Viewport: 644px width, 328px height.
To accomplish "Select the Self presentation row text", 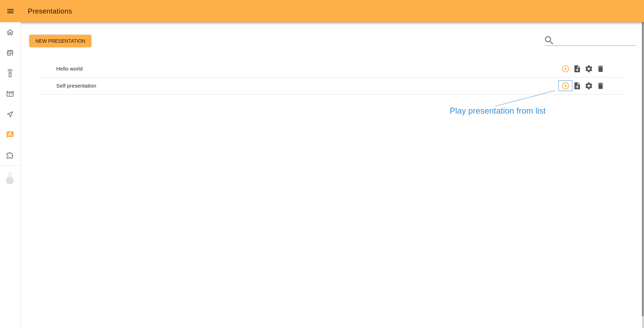I will 76,86.
